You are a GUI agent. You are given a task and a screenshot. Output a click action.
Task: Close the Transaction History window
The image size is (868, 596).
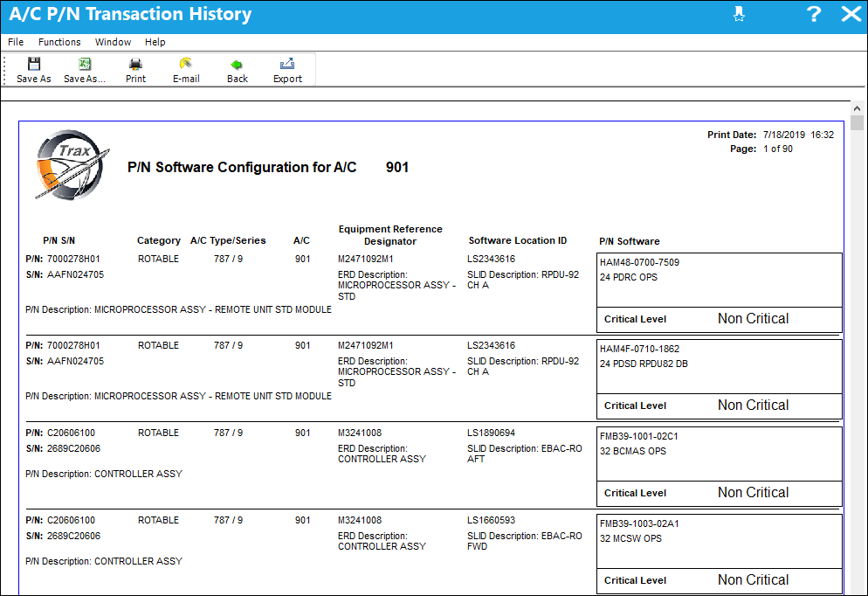point(851,14)
